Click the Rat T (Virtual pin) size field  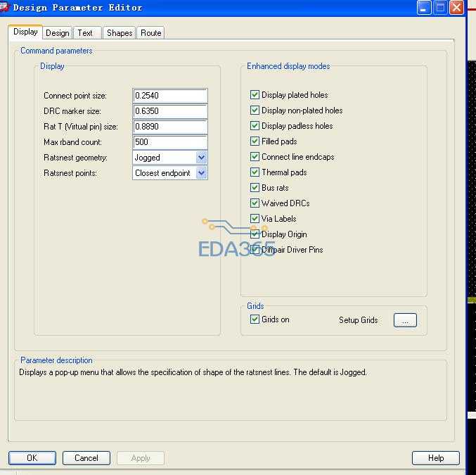(x=170, y=127)
